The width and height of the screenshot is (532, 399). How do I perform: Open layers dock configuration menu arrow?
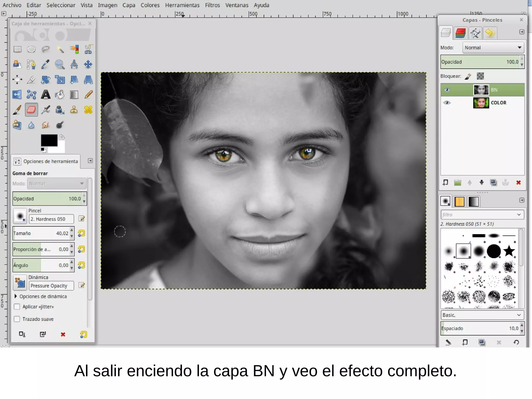522,32
